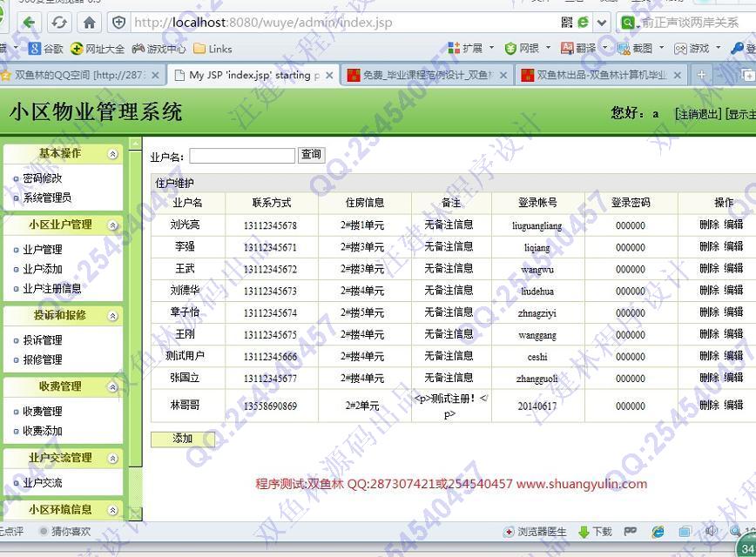756x557 pixels.
Task: Edit the 刘光亮 row
Action: click(733, 225)
